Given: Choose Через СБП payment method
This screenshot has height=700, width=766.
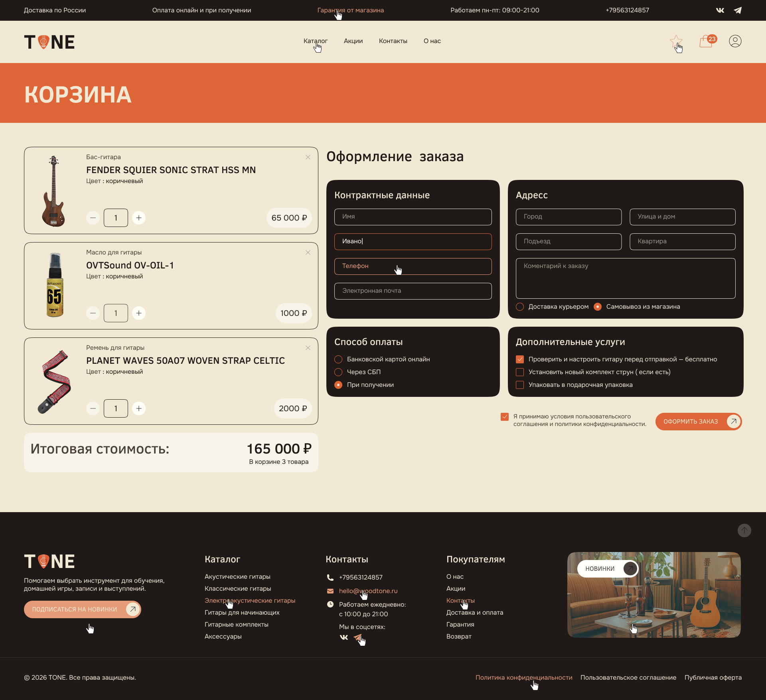Looking at the screenshot, I should click(357, 372).
